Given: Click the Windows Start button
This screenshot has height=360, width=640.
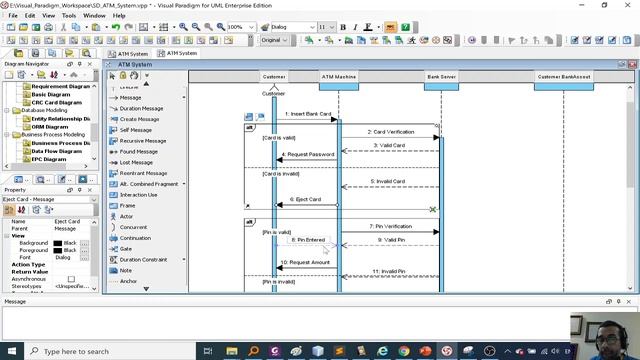Looking at the screenshot, I should click(x=12, y=351).
